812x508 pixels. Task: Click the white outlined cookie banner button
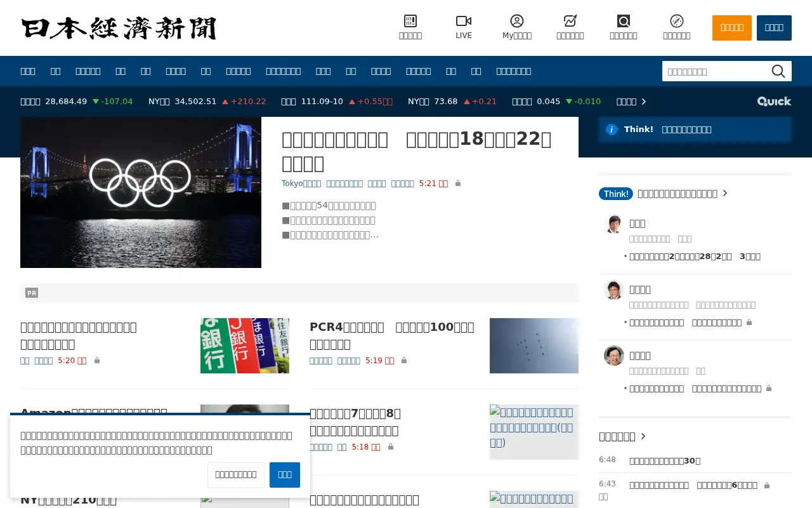click(x=236, y=475)
